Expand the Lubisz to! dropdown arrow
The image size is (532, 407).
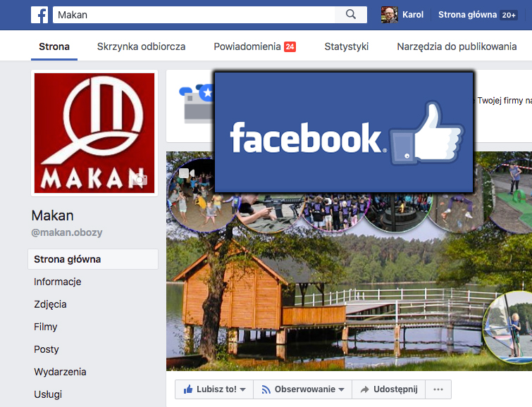pyautogui.click(x=243, y=389)
